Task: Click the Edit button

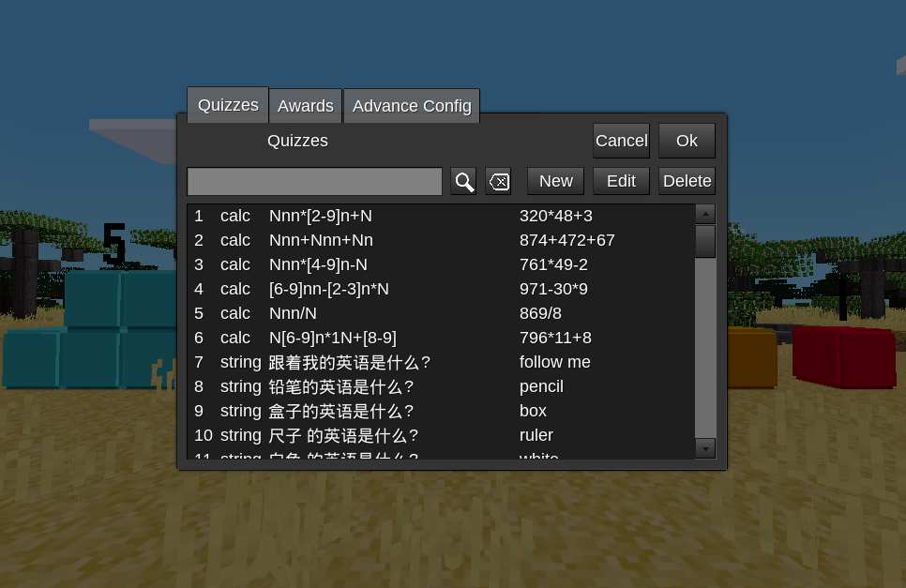Action: [x=621, y=181]
